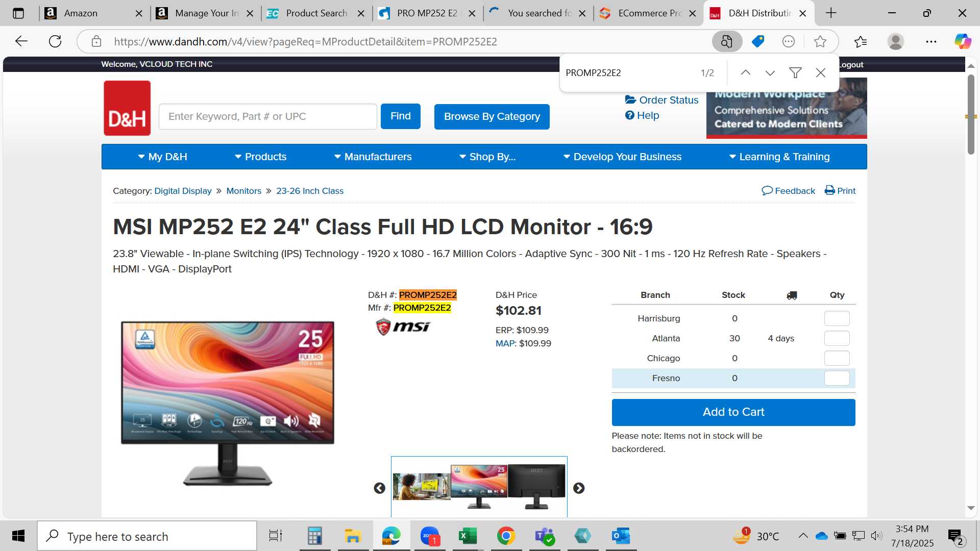Screen dimensions: 980x551
Task: Click the D&H logo
Action: click(127, 108)
